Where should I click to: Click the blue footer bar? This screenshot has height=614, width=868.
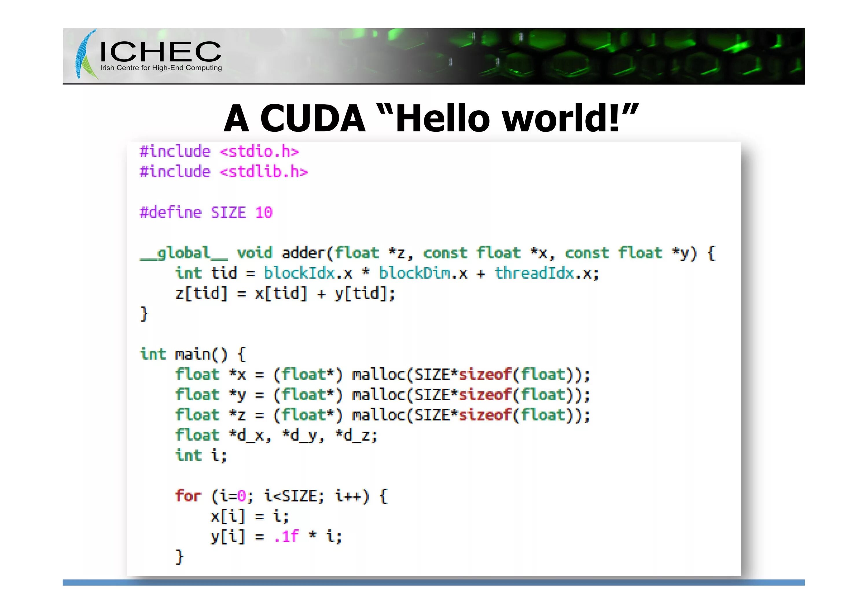click(x=434, y=583)
